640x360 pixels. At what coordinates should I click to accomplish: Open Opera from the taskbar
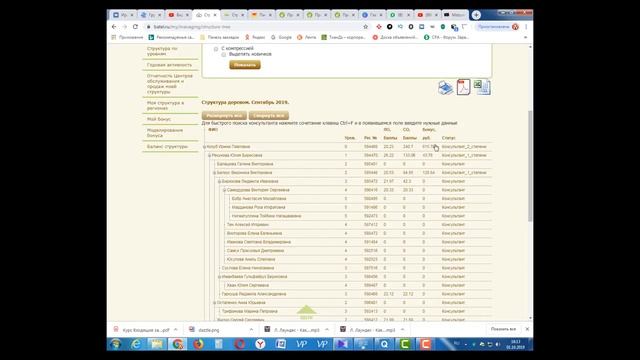tap(240, 344)
